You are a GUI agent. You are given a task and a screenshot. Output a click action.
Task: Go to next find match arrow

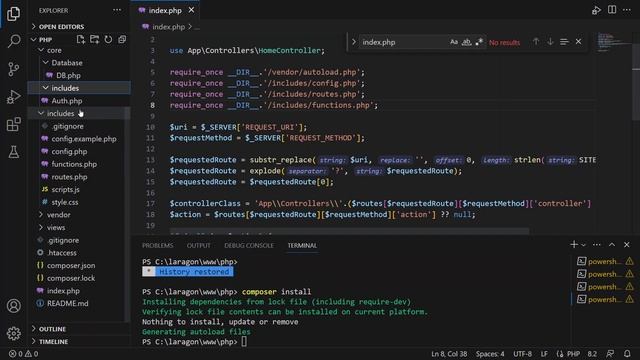pos(550,42)
